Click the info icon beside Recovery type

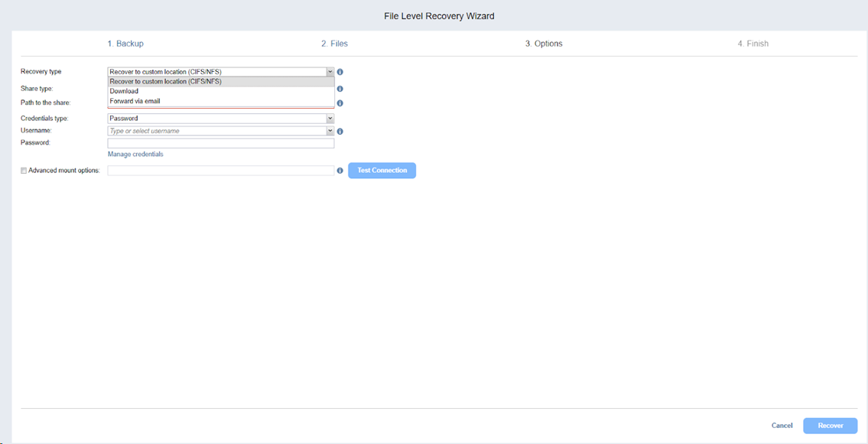coord(340,72)
